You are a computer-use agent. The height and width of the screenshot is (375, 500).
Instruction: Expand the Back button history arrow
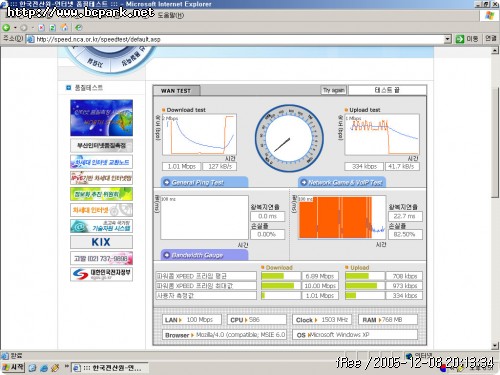(15, 28)
